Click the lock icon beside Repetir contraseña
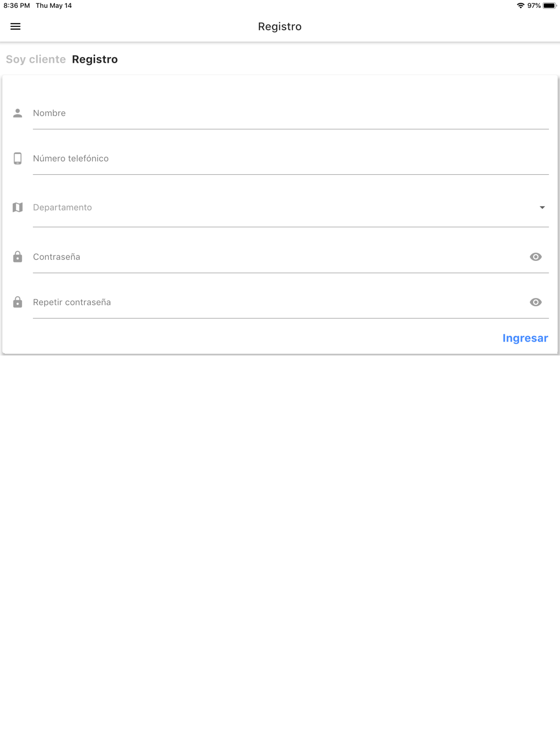 point(18,302)
